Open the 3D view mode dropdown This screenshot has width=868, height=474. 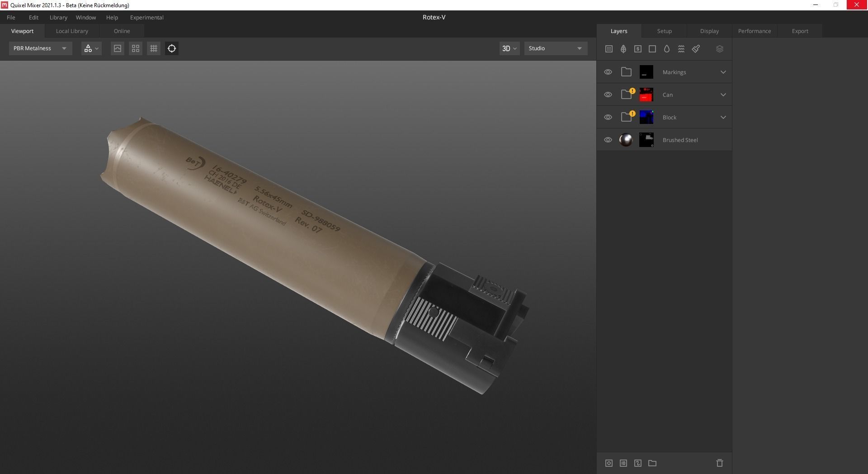(x=509, y=48)
